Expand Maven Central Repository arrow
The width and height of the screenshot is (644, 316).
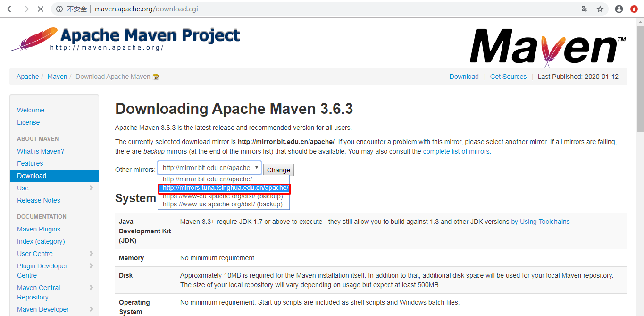pos(91,288)
